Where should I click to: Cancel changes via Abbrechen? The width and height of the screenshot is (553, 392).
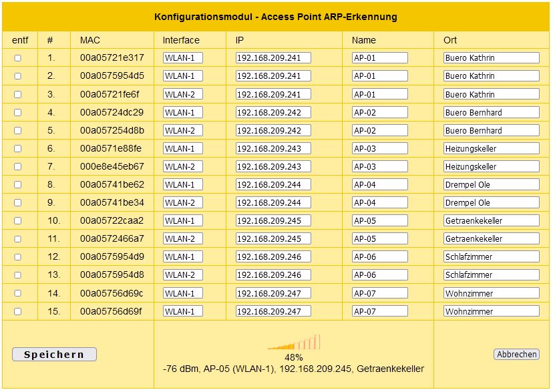516,355
